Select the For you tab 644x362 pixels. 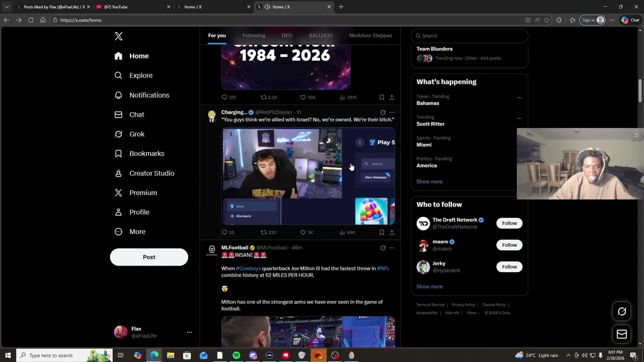pyautogui.click(x=217, y=36)
